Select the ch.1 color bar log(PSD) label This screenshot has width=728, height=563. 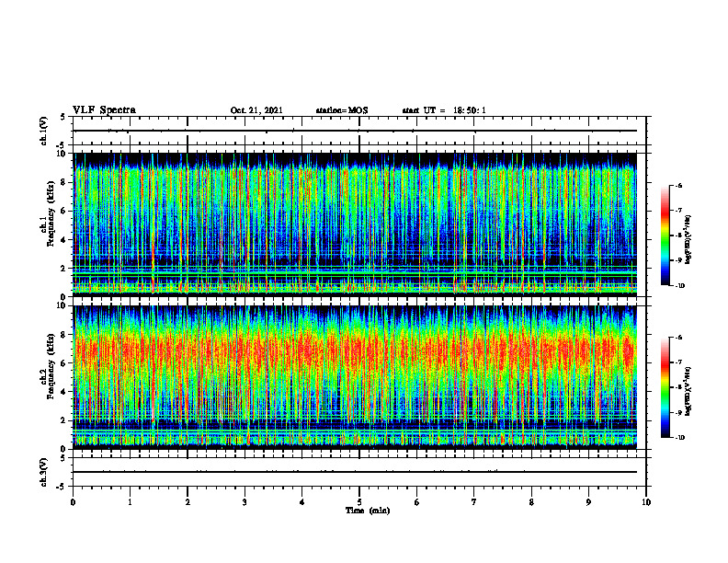coord(688,239)
